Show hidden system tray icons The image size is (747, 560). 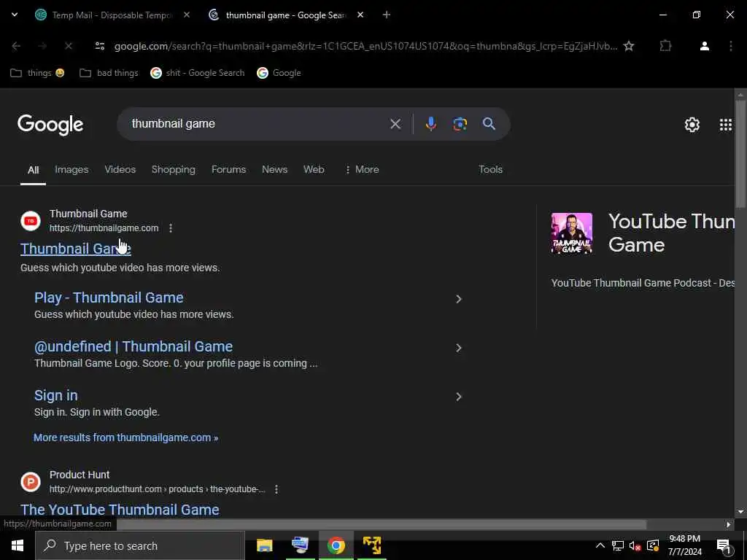(600, 545)
